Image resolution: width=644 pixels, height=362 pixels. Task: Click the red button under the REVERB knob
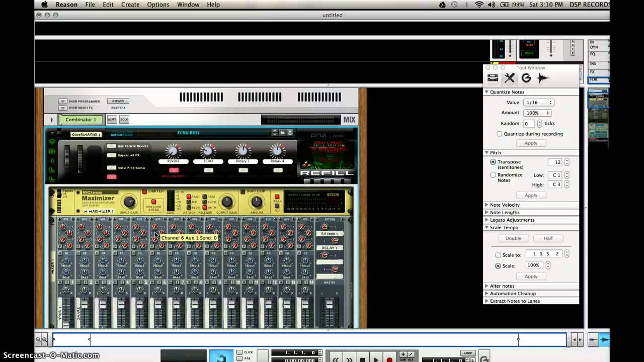[174, 170]
